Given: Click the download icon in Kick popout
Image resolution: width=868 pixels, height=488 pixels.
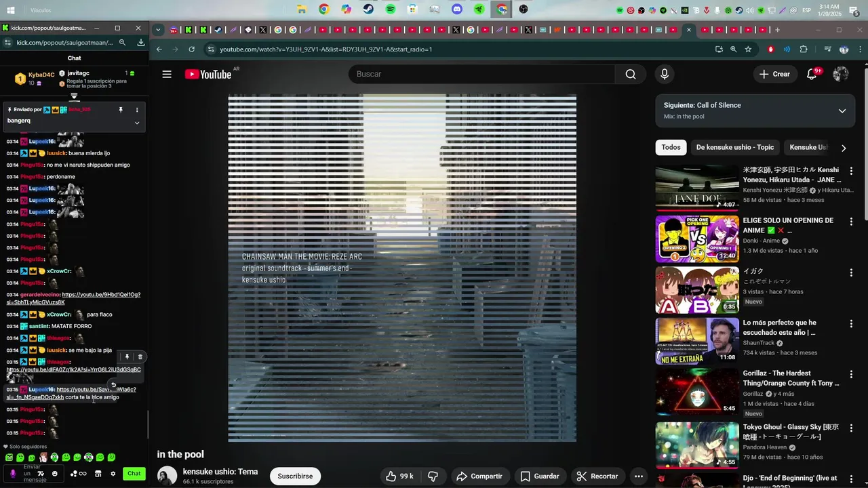Looking at the screenshot, I should [x=141, y=42].
